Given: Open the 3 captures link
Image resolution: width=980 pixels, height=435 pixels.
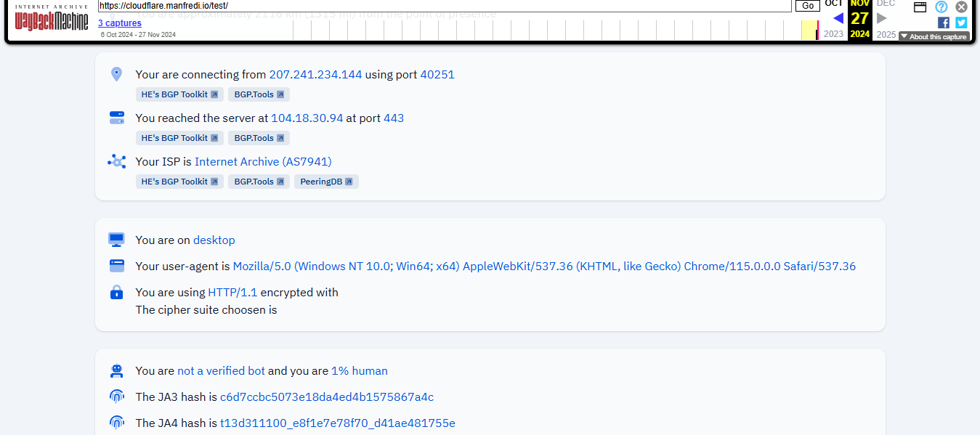Looking at the screenshot, I should pyautogui.click(x=119, y=23).
